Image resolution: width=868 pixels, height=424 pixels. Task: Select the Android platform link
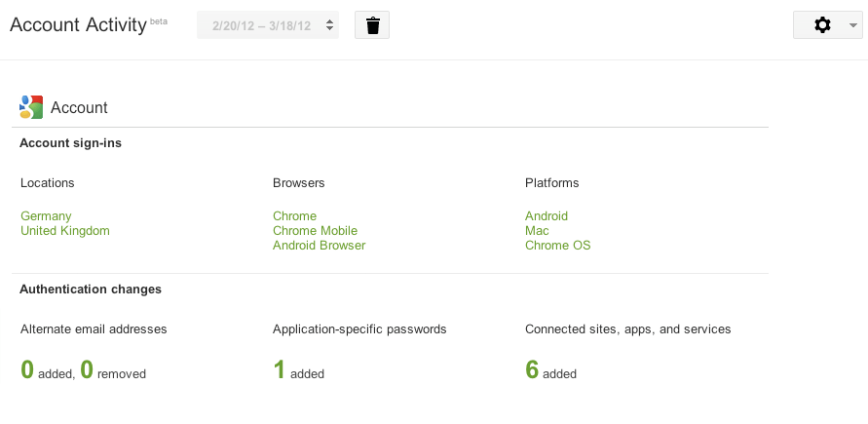click(547, 216)
